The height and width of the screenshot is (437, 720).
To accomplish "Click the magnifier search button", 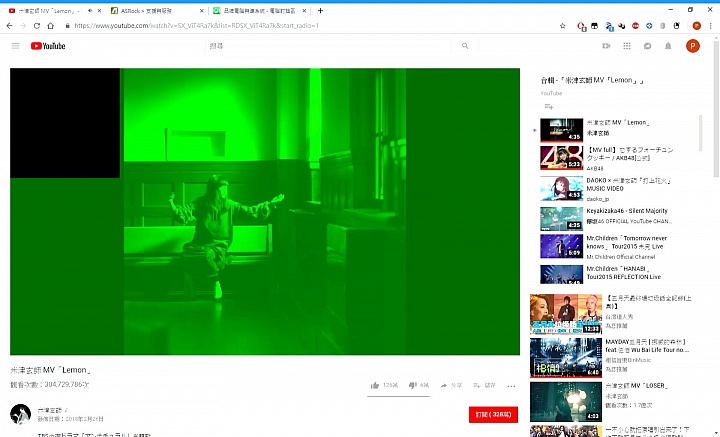I will tap(465, 46).
